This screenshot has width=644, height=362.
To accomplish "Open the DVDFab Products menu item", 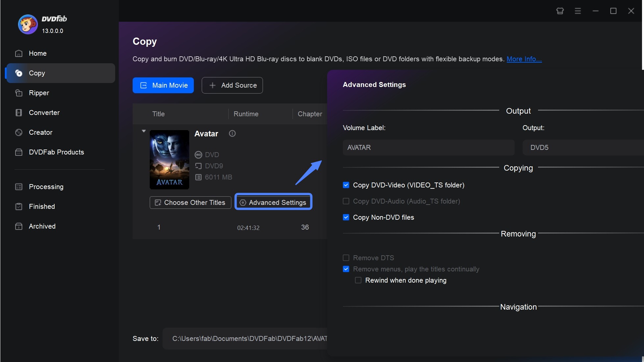I will (56, 152).
